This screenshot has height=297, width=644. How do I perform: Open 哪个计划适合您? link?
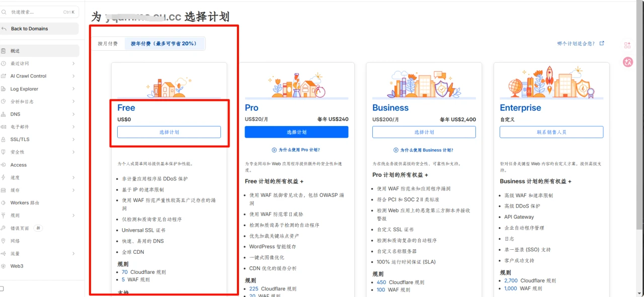click(x=576, y=44)
